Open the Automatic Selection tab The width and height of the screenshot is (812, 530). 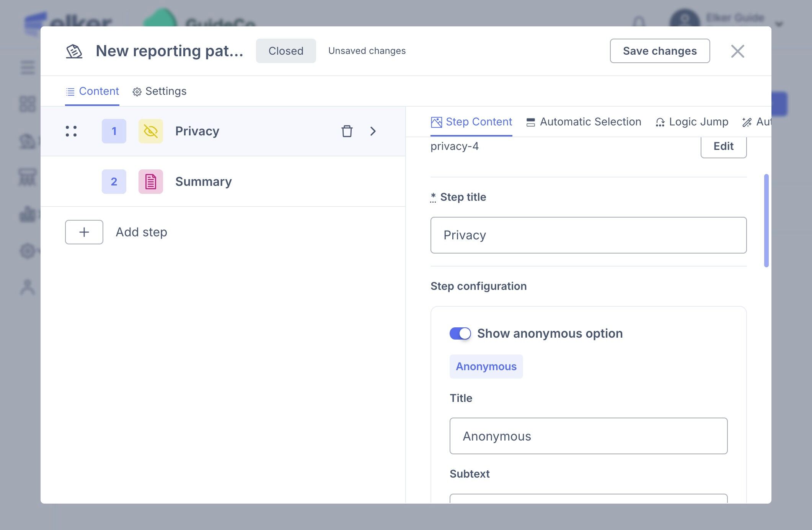click(584, 122)
